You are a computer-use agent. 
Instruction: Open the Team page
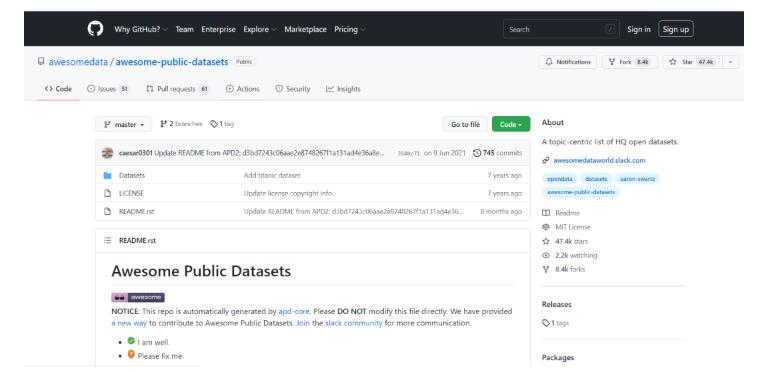pyautogui.click(x=184, y=29)
